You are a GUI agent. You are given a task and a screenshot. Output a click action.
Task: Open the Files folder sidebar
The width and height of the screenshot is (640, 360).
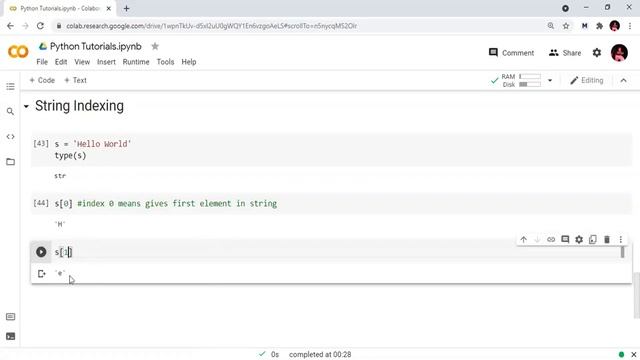tap(10, 162)
